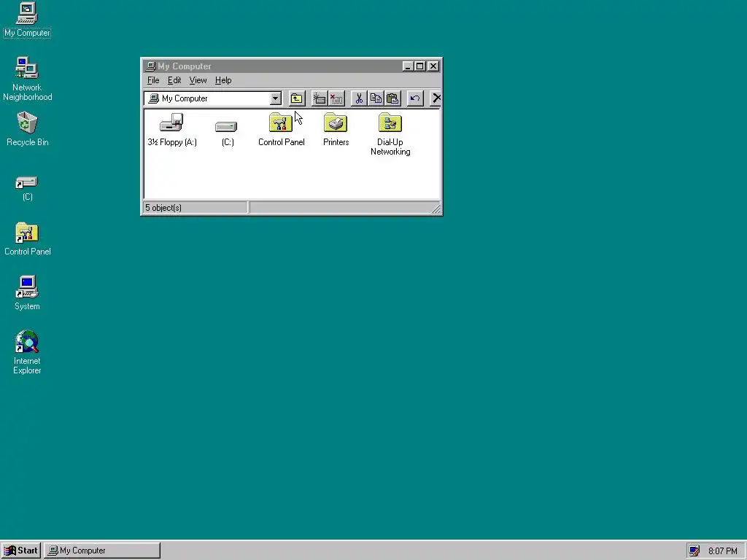Select Control Panel shortcut on desktop
Image resolution: width=747 pixels, height=560 pixels.
tap(27, 239)
